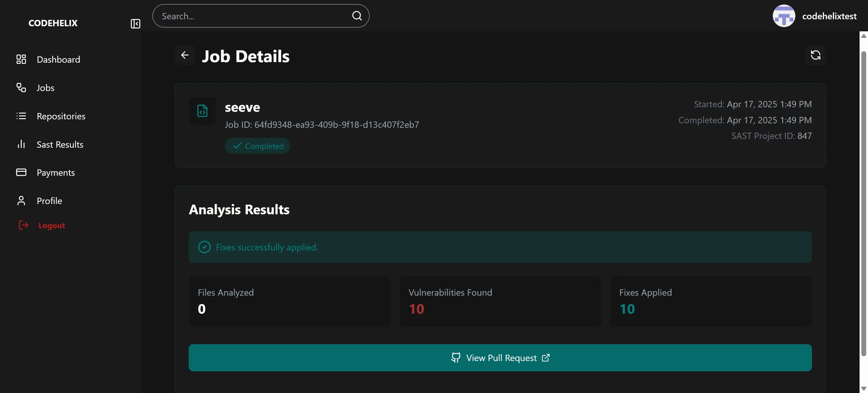The width and height of the screenshot is (868, 393).
Task: Go back using the left arrow
Action: tap(185, 55)
